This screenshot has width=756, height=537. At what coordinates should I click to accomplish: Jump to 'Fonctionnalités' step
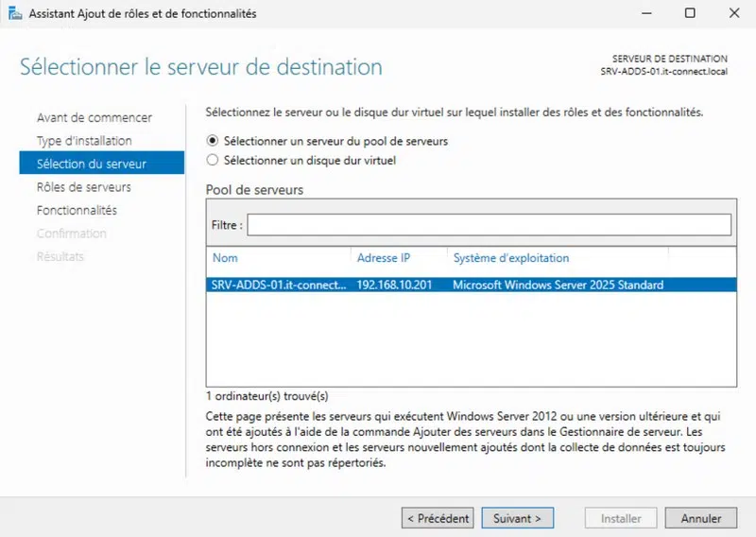77,211
